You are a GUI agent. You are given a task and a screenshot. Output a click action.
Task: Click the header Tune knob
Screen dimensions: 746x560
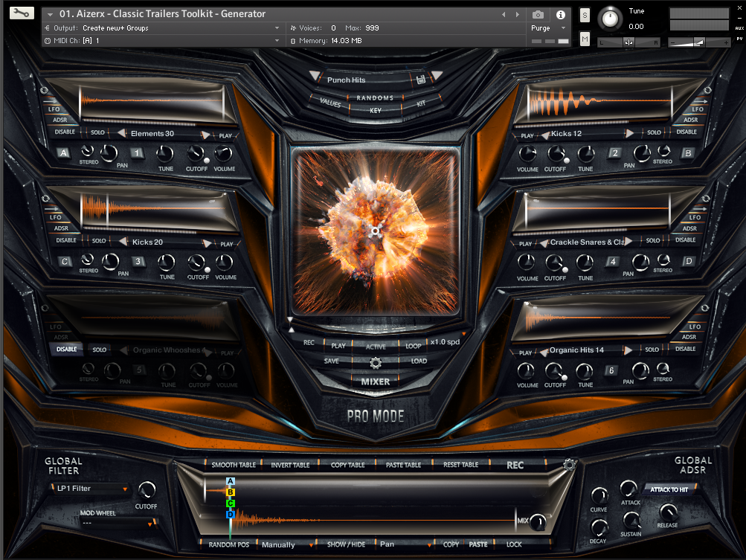point(610,19)
